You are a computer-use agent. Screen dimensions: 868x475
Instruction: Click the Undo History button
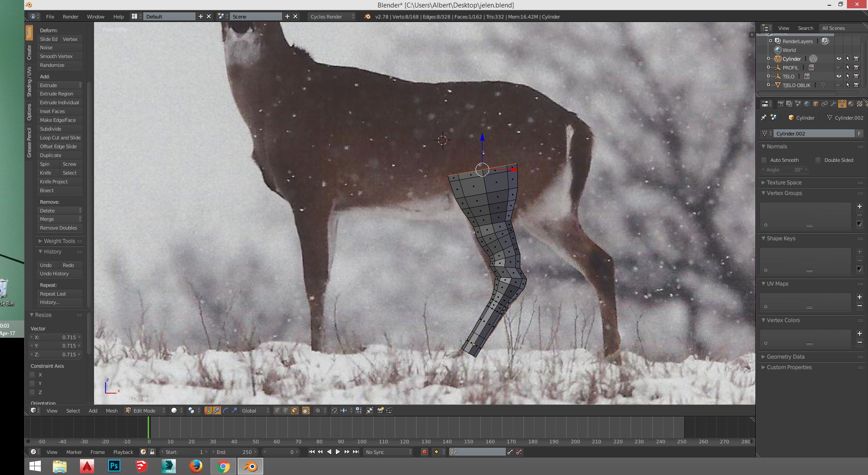point(60,274)
